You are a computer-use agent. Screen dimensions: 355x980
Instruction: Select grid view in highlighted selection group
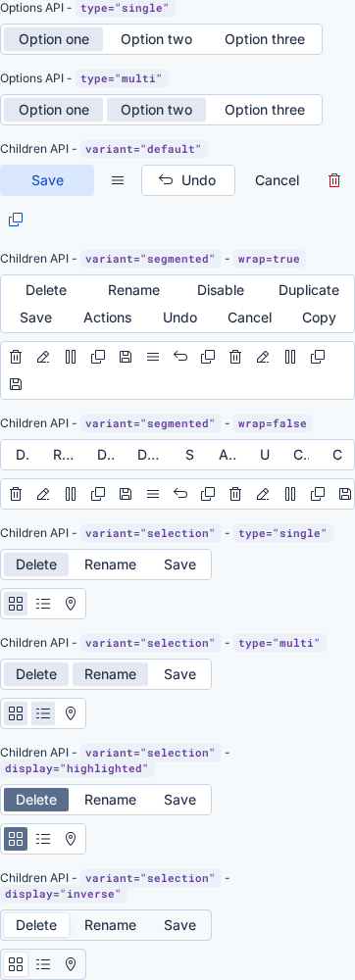[x=16, y=839]
